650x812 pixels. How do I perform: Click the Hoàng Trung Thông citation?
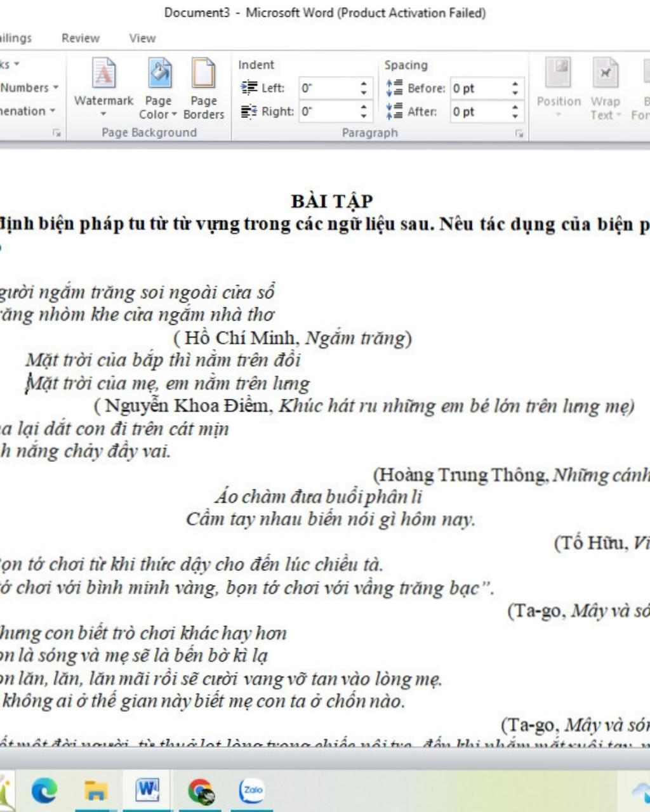coord(511,475)
